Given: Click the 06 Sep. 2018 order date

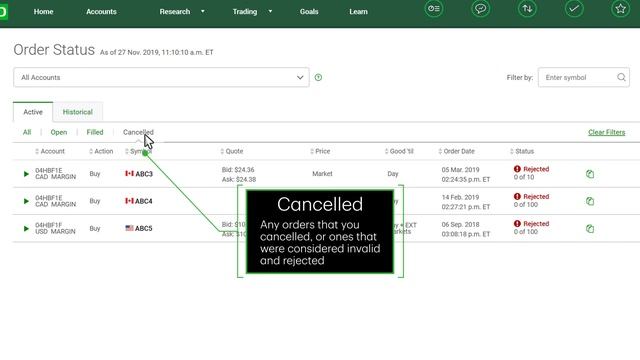Looking at the screenshot, I should 460,224.
